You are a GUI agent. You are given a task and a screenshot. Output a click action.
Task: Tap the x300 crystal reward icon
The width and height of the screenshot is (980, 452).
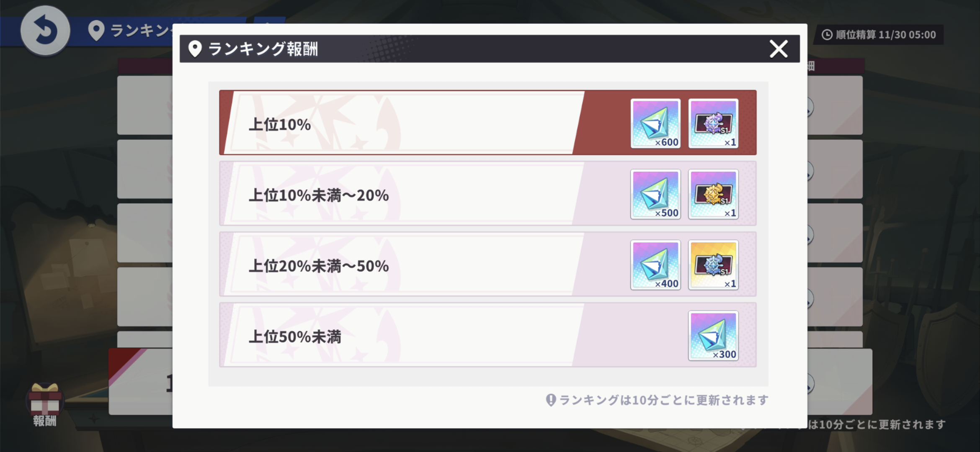point(713,336)
